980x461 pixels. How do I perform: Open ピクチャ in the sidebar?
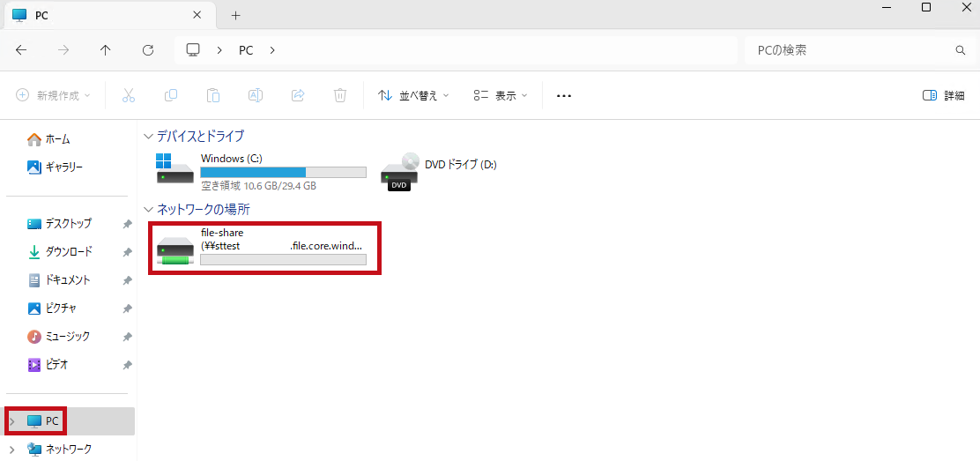53,308
